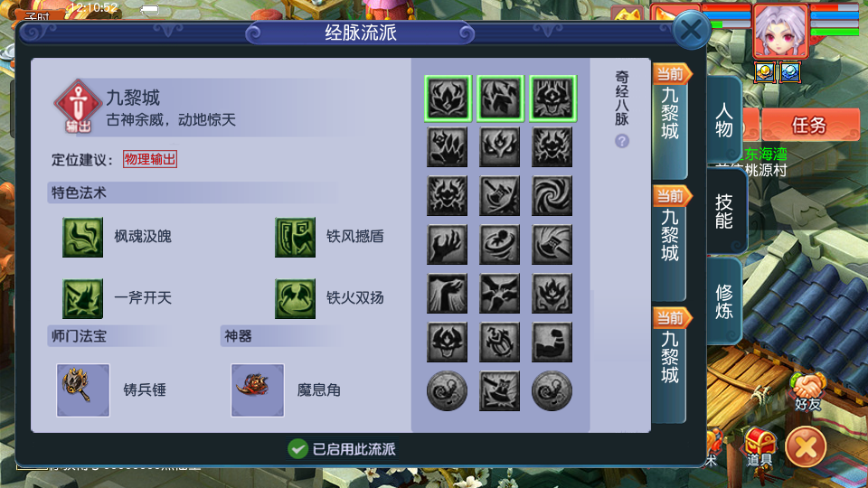Click the 任务 button
This screenshot has width=868, height=488.
click(x=810, y=125)
